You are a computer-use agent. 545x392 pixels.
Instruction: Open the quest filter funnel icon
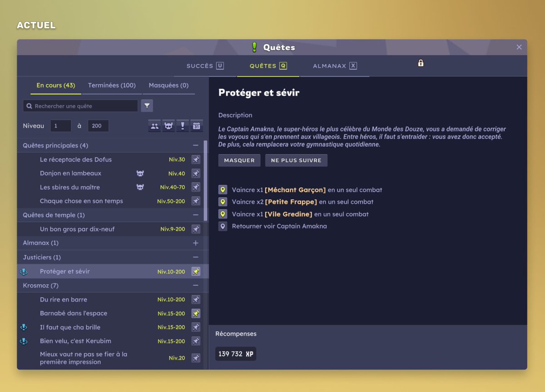click(x=147, y=106)
